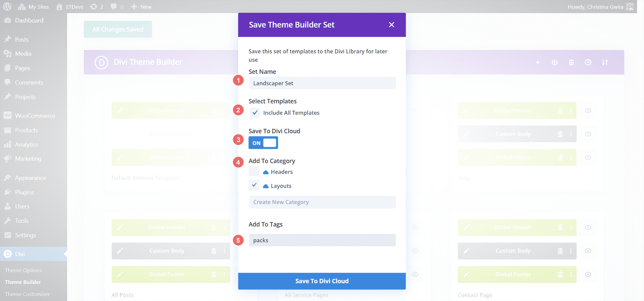Check the Headers category checkbox
The width and height of the screenshot is (644, 301).
pyautogui.click(x=254, y=171)
